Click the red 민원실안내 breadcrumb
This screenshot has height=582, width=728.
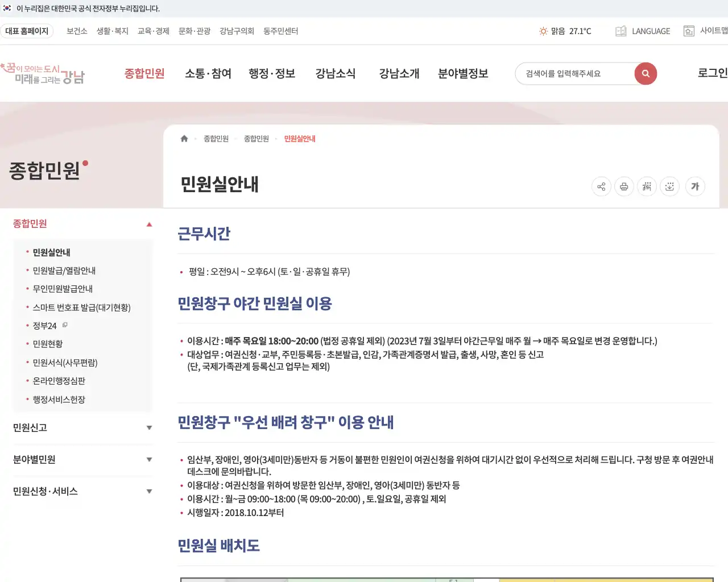300,139
